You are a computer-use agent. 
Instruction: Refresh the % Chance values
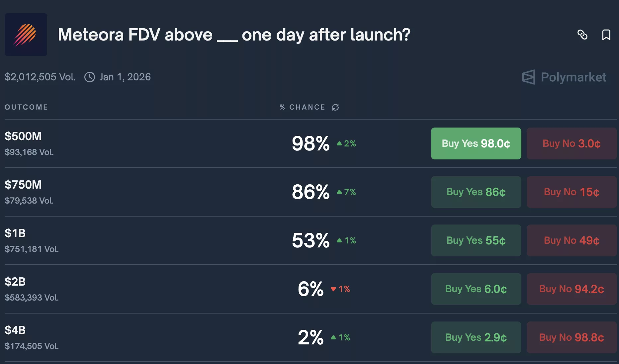click(x=335, y=107)
